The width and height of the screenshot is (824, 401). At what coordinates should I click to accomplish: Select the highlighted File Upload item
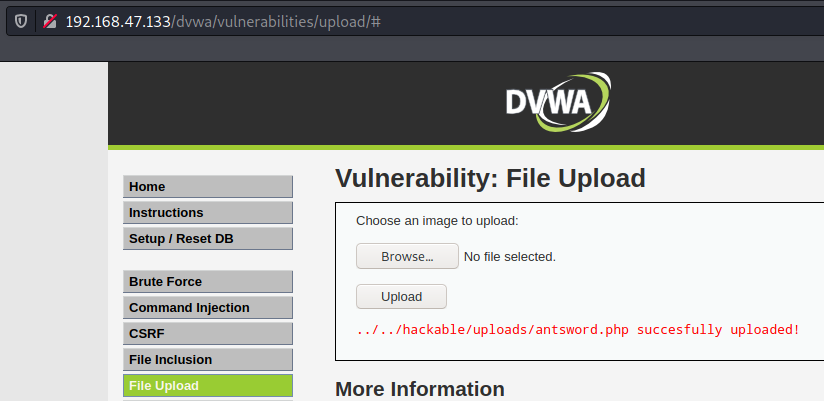coord(207,386)
